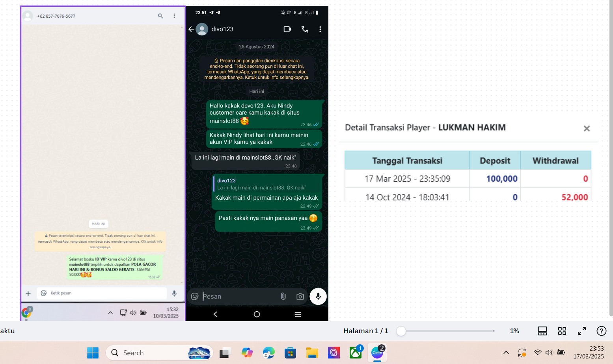Viewport: 613px width, 364px height.
Task: Close the Detail Transaksi Player dialog
Action: (x=587, y=128)
